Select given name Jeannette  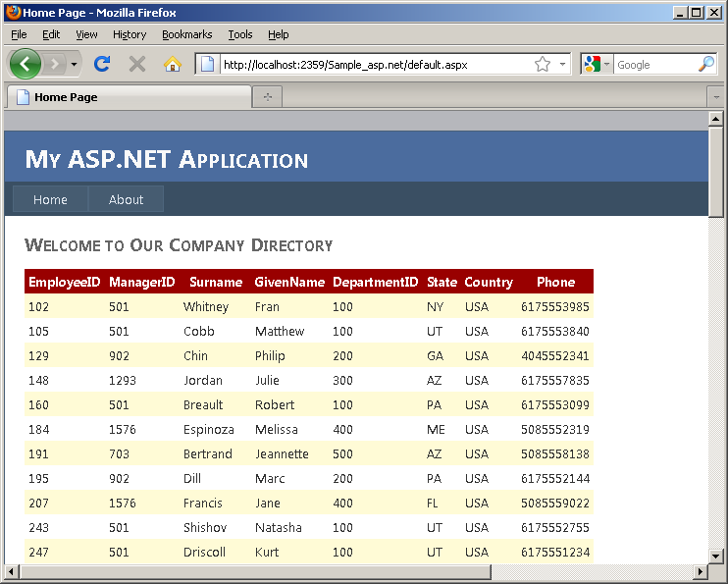click(x=282, y=453)
